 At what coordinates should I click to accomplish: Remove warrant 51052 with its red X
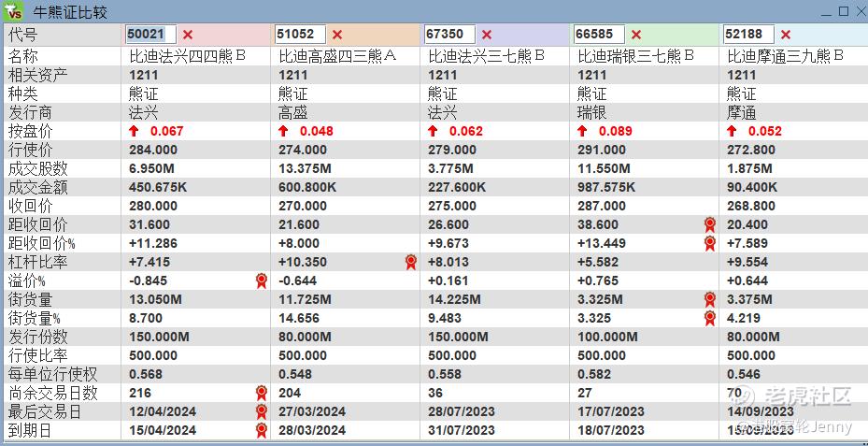(x=337, y=35)
